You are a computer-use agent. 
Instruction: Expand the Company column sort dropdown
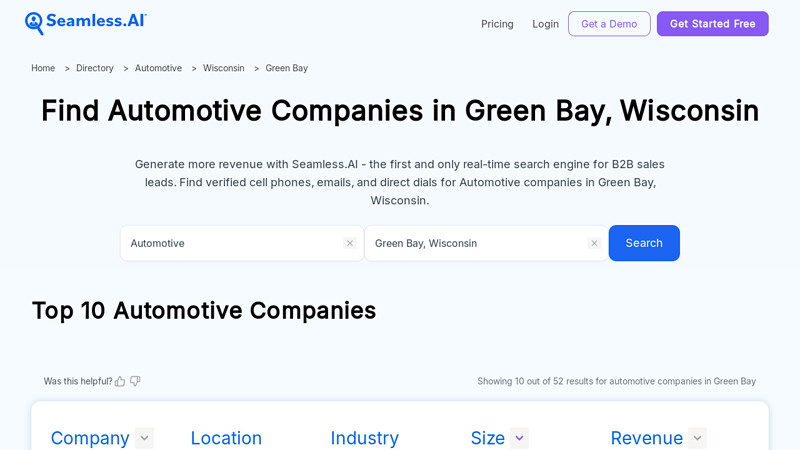(x=144, y=438)
